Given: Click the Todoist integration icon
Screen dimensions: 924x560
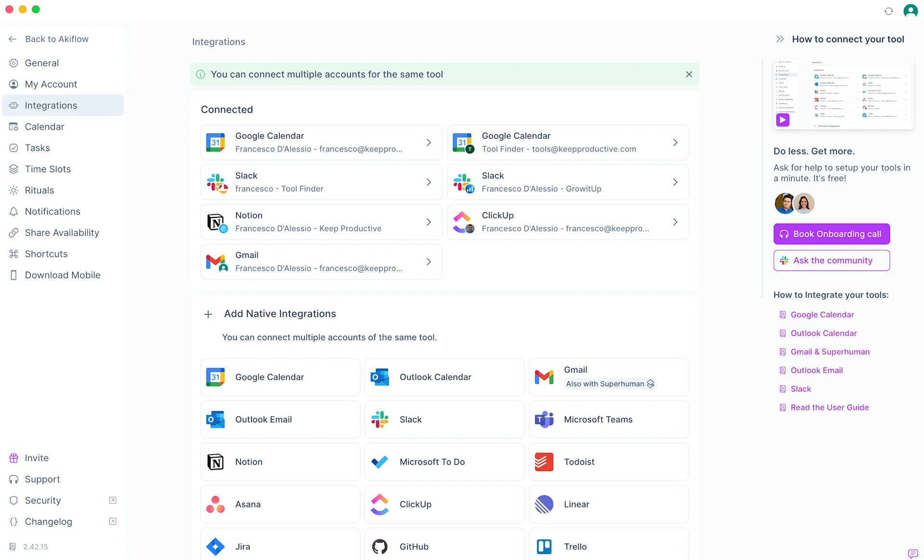Looking at the screenshot, I should (x=544, y=461).
